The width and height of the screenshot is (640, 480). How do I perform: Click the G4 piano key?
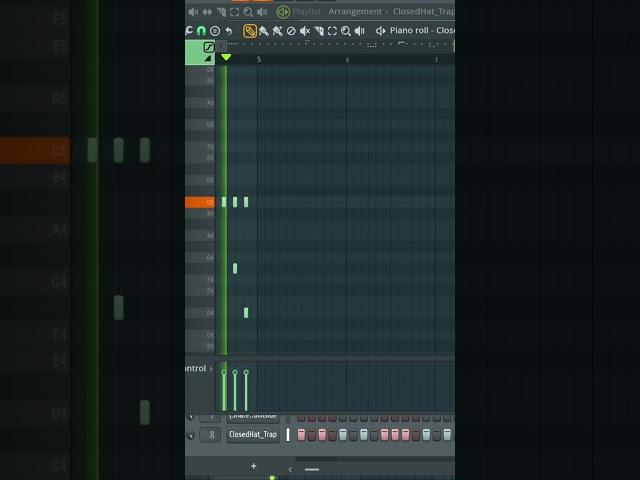click(x=200, y=258)
